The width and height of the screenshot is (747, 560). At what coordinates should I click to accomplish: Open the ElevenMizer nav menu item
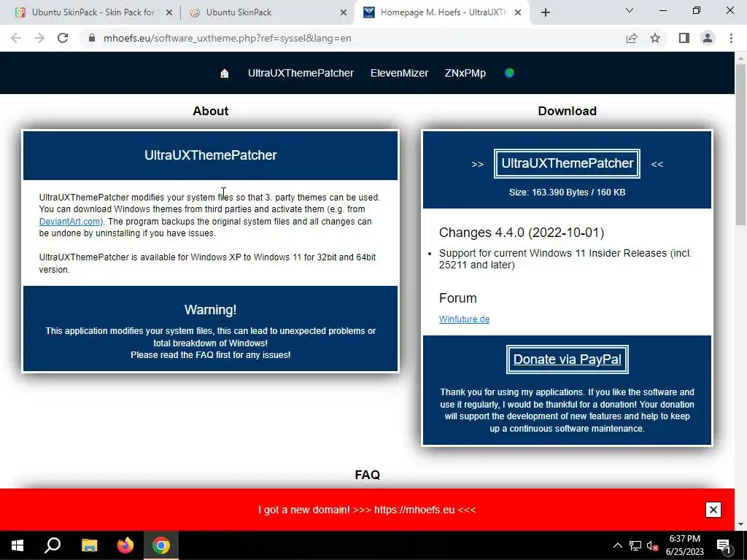pyautogui.click(x=399, y=74)
